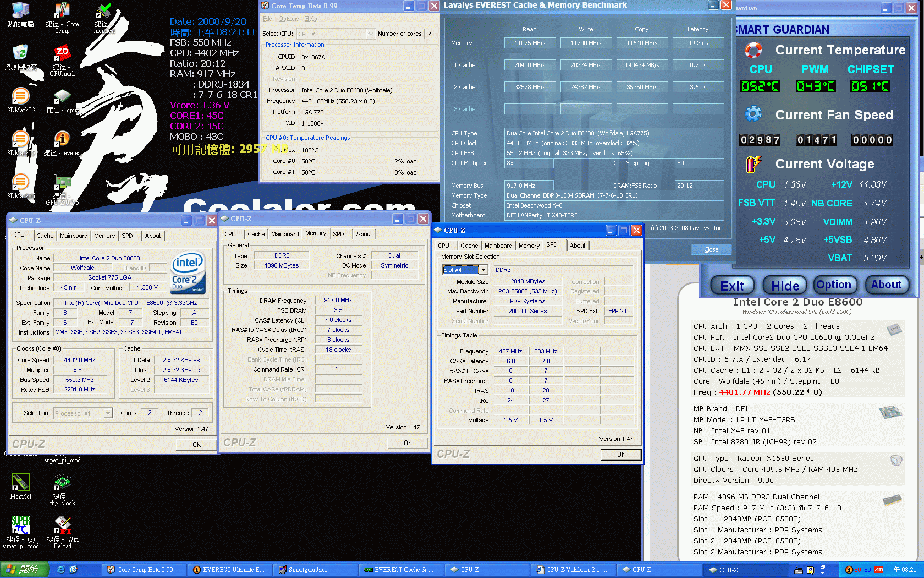924x578 pixels.
Task: Click the motherboard icon beside MB Brand
Action: click(x=890, y=412)
